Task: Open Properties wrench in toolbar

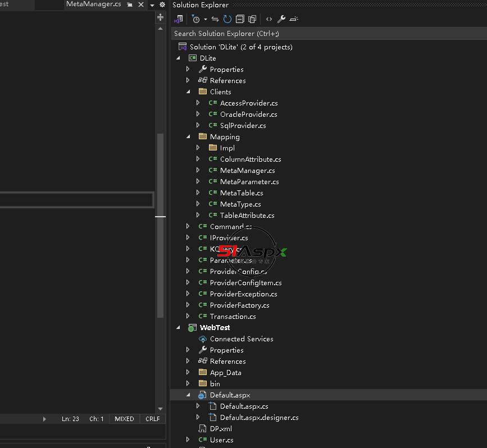Action: 281,19
